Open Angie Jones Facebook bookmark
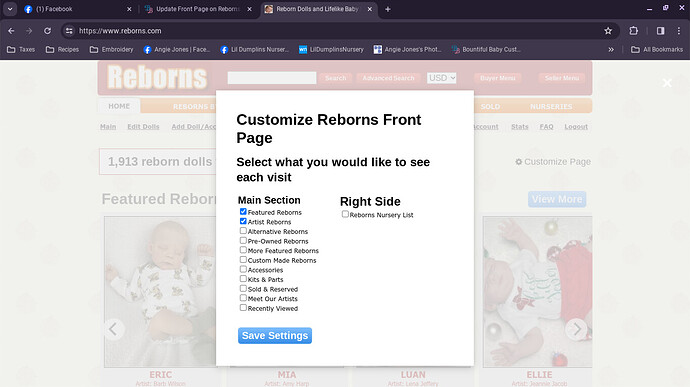The height and width of the screenshot is (387, 690). 177,49
